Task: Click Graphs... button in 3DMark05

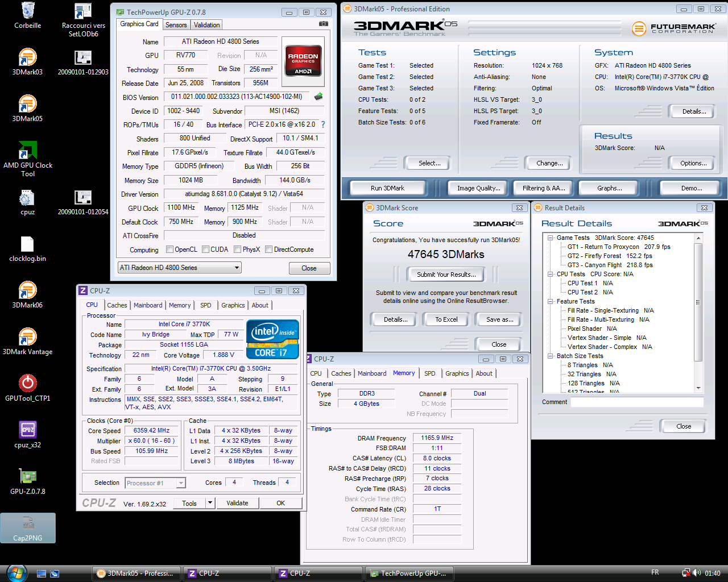Action: click(609, 188)
